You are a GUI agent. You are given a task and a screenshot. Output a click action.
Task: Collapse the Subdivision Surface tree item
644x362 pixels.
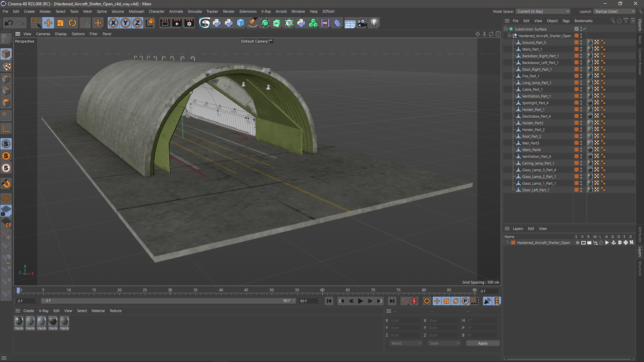point(506,29)
